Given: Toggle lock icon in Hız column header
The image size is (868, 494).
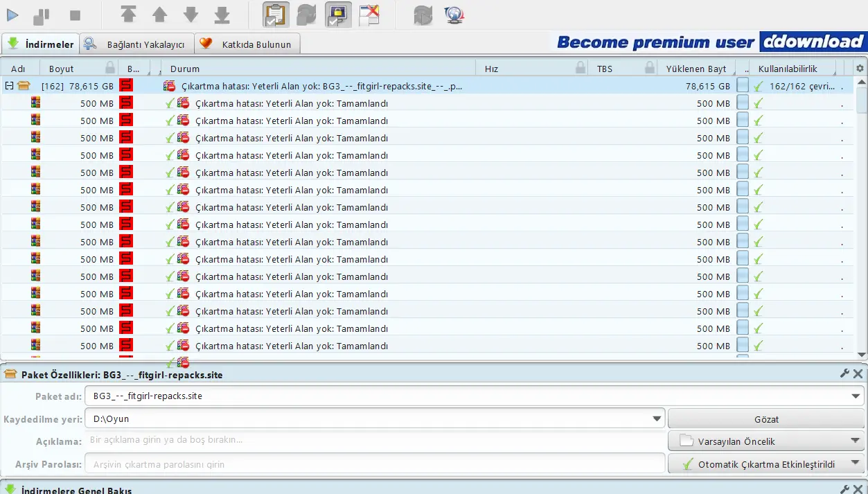Looking at the screenshot, I should tap(581, 68).
